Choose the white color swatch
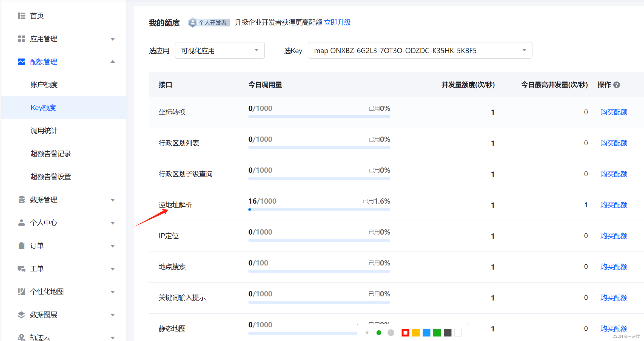 458,333
